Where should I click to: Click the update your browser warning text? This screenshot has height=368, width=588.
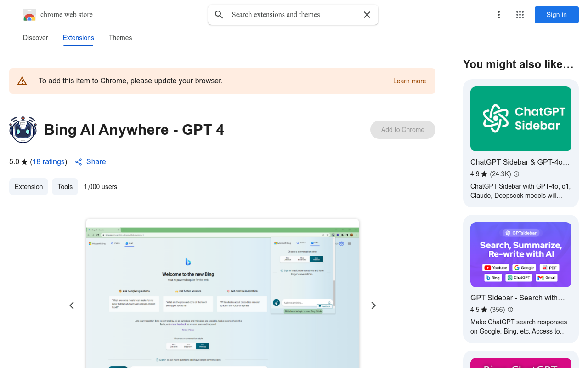[130, 81]
